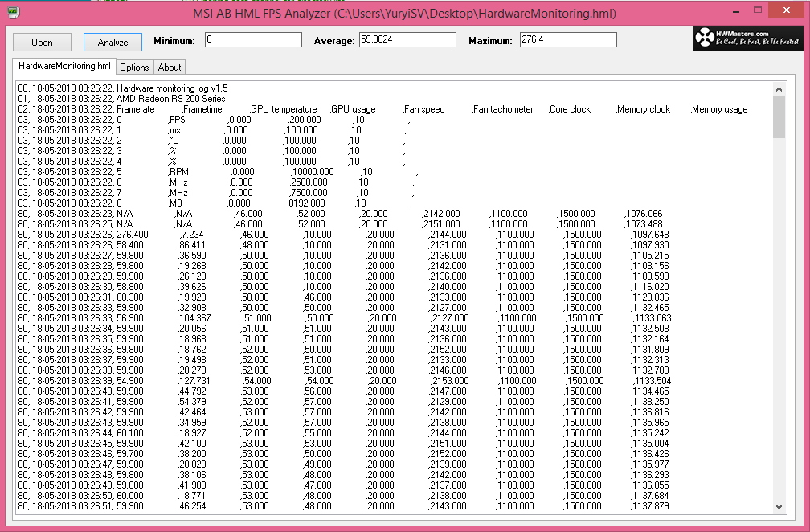
Task: Click the Open button
Action: 42,43
